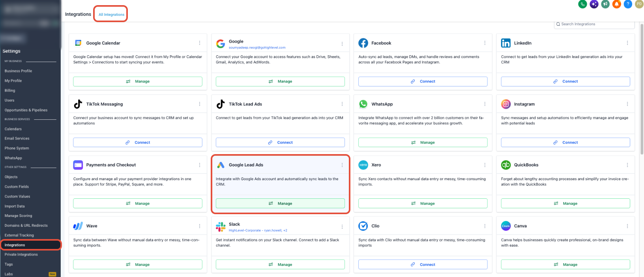Click the LinkedIn logo icon

click(506, 43)
